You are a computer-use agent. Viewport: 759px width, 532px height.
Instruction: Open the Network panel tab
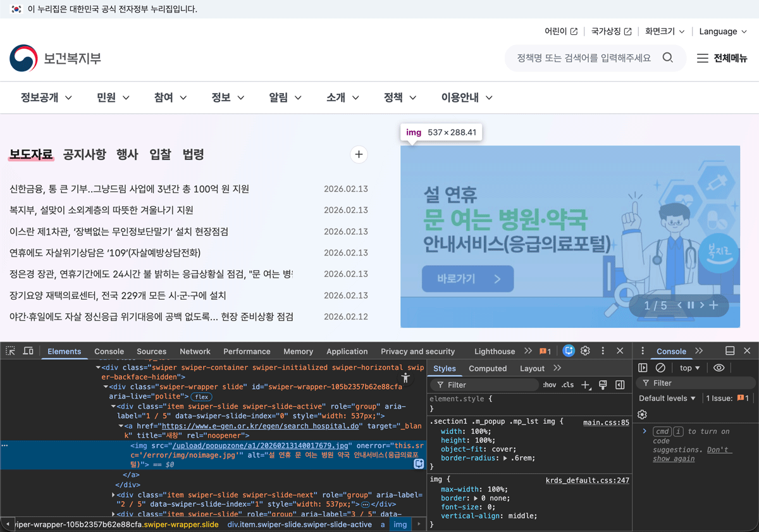pos(195,351)
